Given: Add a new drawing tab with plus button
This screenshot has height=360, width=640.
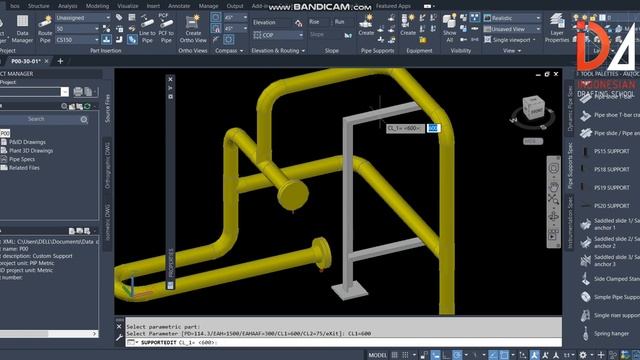Looking at the screenshot, I should (60, 61).
